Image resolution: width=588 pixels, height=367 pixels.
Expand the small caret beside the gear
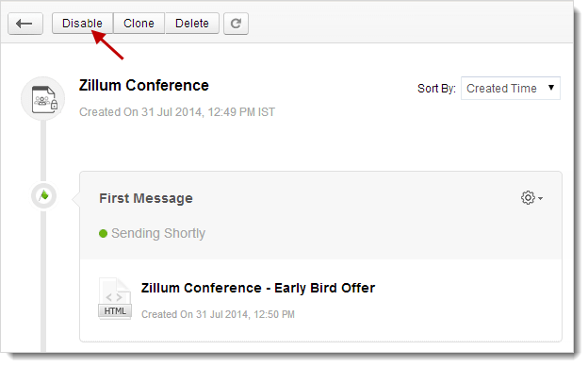point(540,198)
